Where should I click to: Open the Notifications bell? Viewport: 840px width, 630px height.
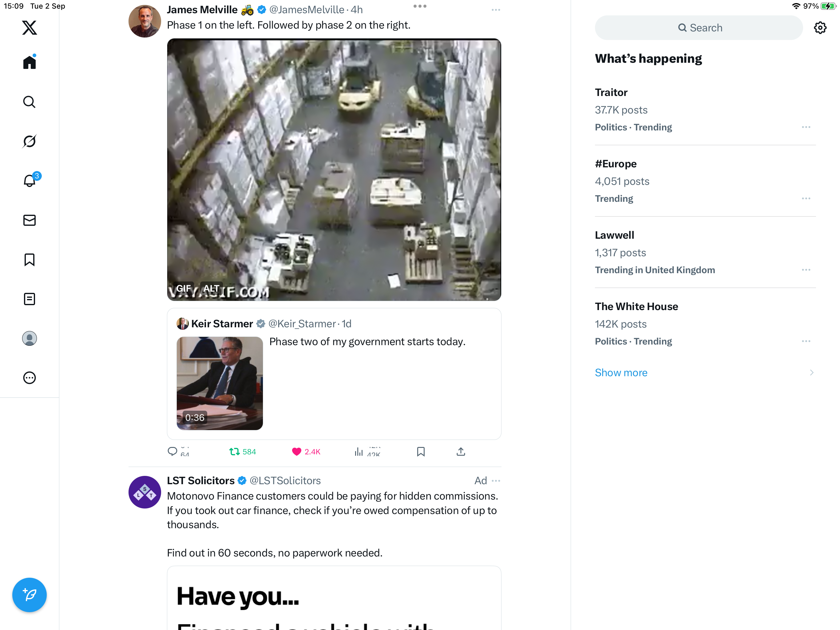pyautogui.click(x=29, y=181)
